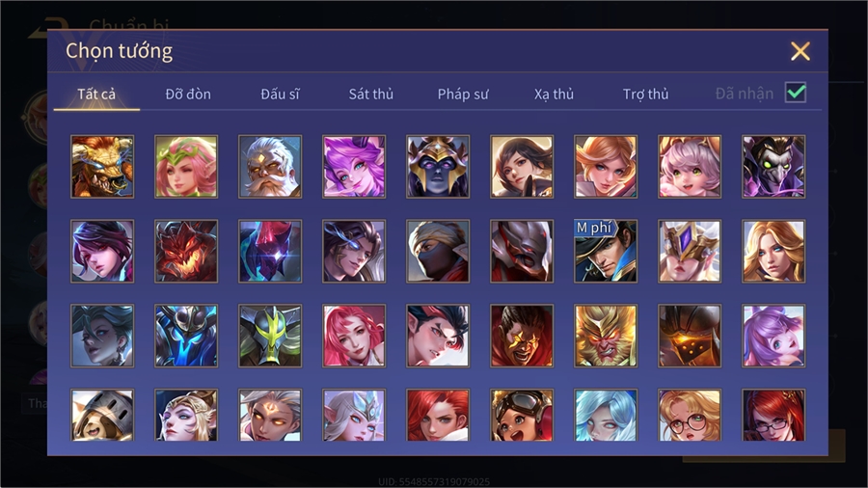This screenshot has width=868, height=488.
Task: Filter heroes by "Xạ thủ" tab
Action: click(554, 95)
